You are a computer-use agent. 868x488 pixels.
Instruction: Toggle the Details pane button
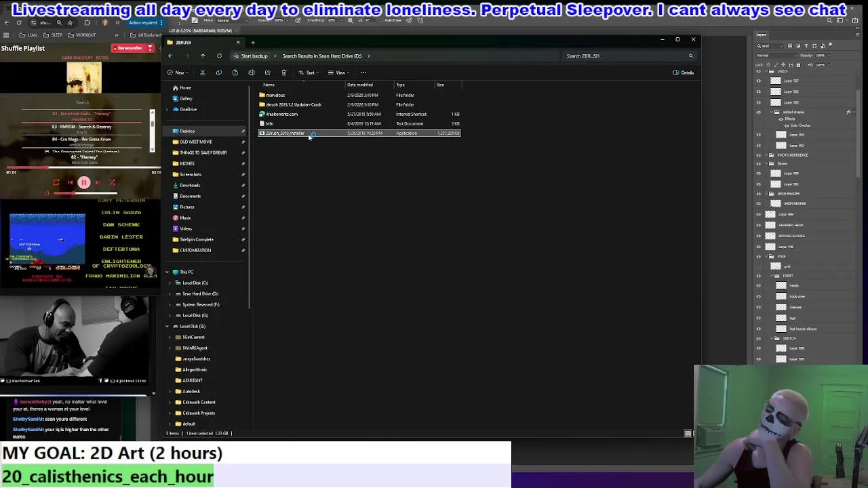(x=683, y=73)
